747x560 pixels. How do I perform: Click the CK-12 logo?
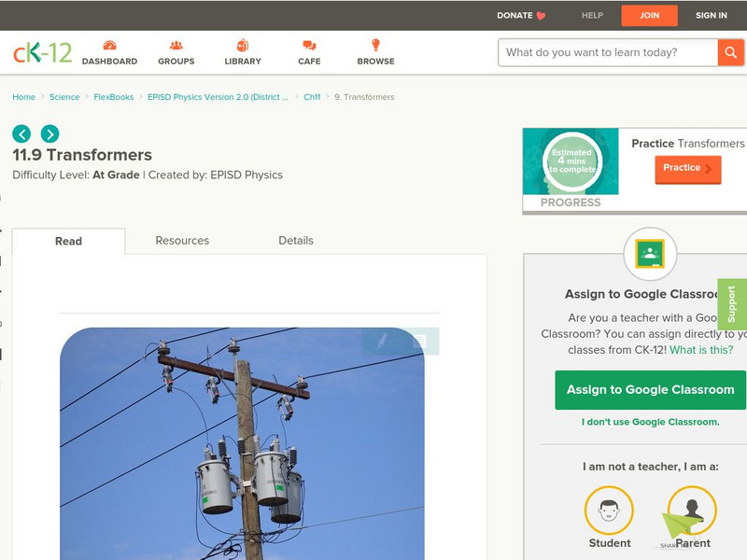42,52
